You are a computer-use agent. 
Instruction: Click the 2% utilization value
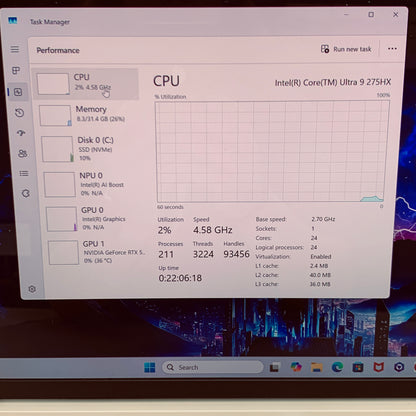tap(165, 230)
